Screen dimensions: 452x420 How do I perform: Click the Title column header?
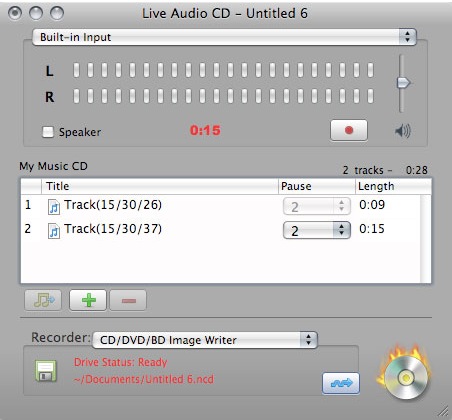pos(160,186)
